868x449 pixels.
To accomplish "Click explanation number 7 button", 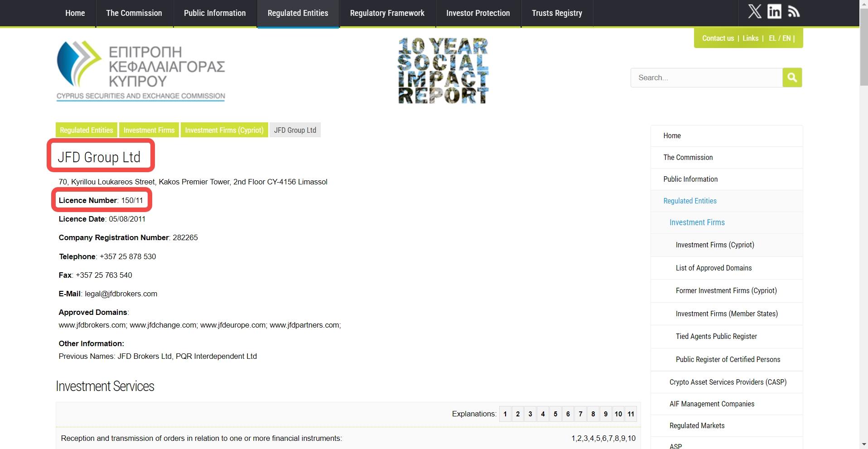I will pos(580,414).
